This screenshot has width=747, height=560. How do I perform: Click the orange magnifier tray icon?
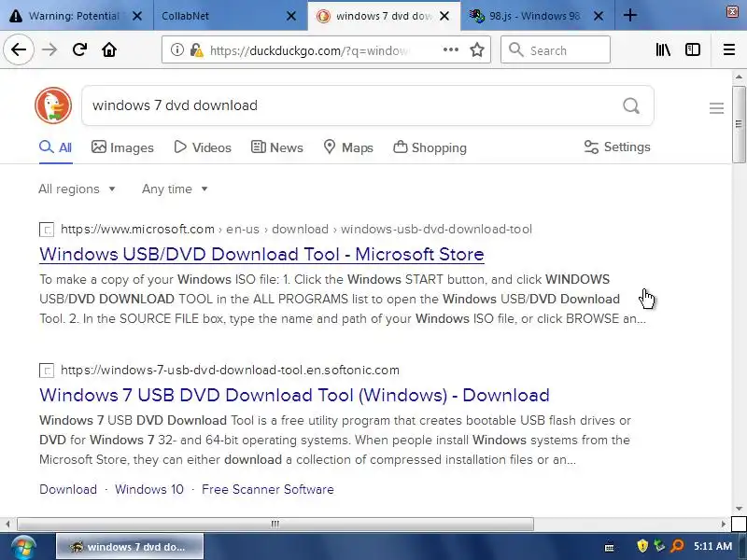(x=677, y=546)
